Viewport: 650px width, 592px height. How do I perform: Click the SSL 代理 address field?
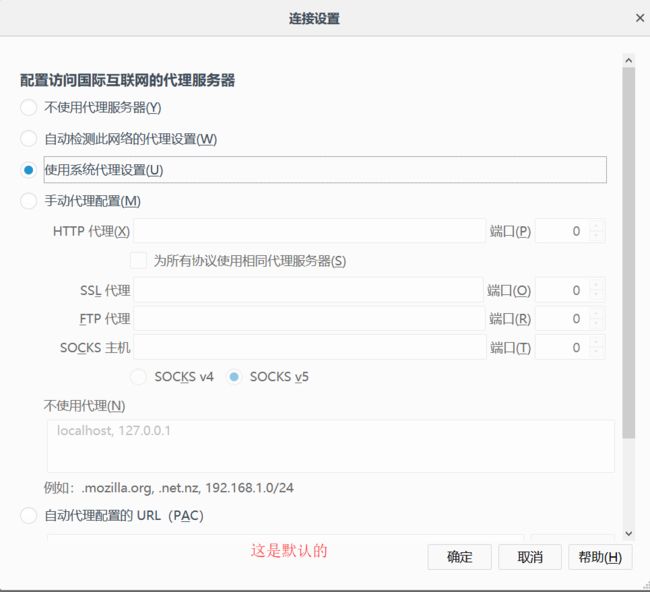click(309, 291)
